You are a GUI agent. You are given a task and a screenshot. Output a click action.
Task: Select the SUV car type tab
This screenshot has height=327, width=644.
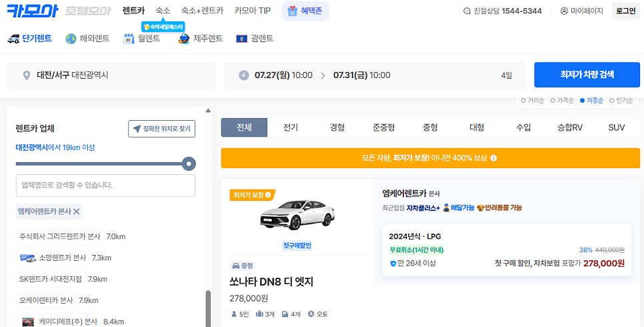tap(617, 127)
